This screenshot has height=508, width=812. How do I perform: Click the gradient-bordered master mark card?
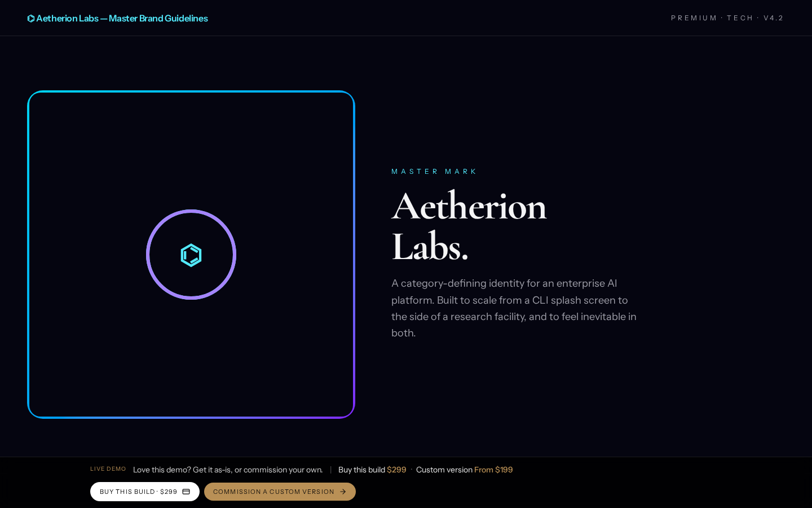click(x=191, y=255)
